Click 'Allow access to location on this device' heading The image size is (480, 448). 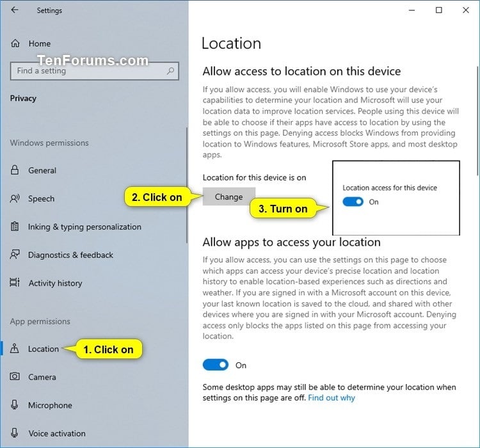(301, 71)
